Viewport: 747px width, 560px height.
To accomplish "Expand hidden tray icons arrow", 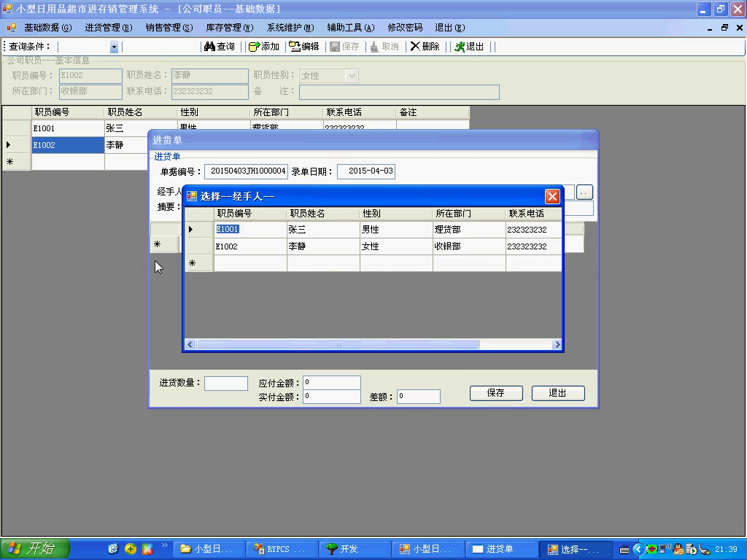I will point(638,550).
